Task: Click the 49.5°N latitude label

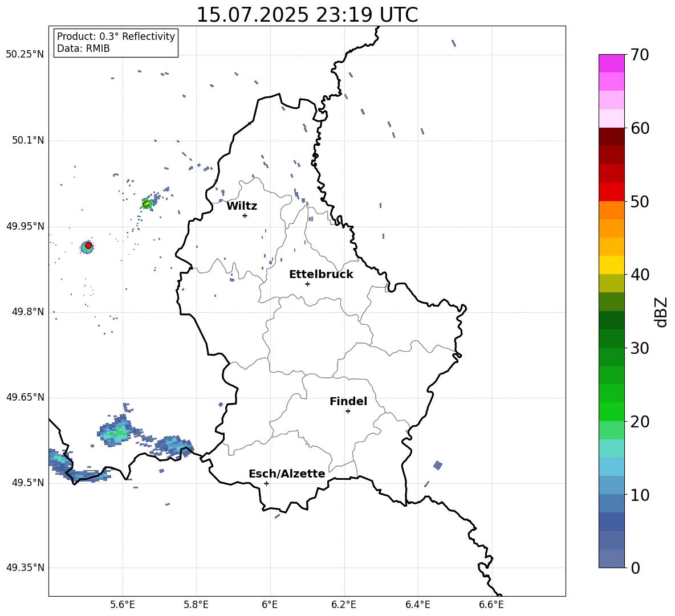Action: pos(28,483)
